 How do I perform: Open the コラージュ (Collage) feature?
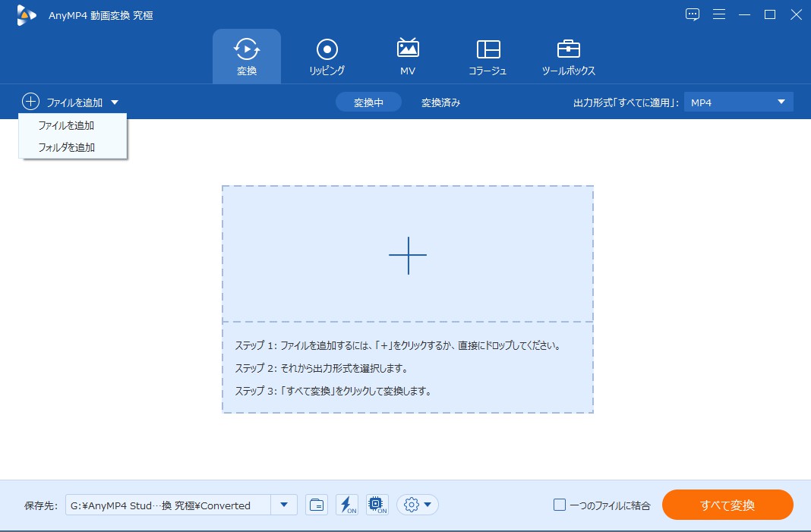point(488,56)
